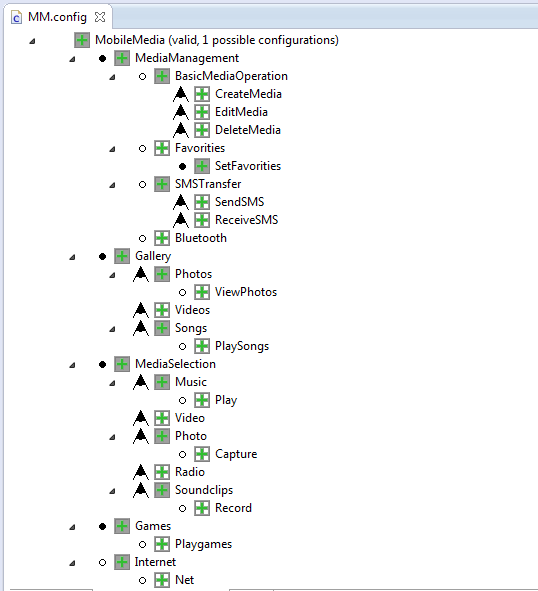Collapse the Games tree node
This screenshot has width=538, height=591.
(72, 527)
